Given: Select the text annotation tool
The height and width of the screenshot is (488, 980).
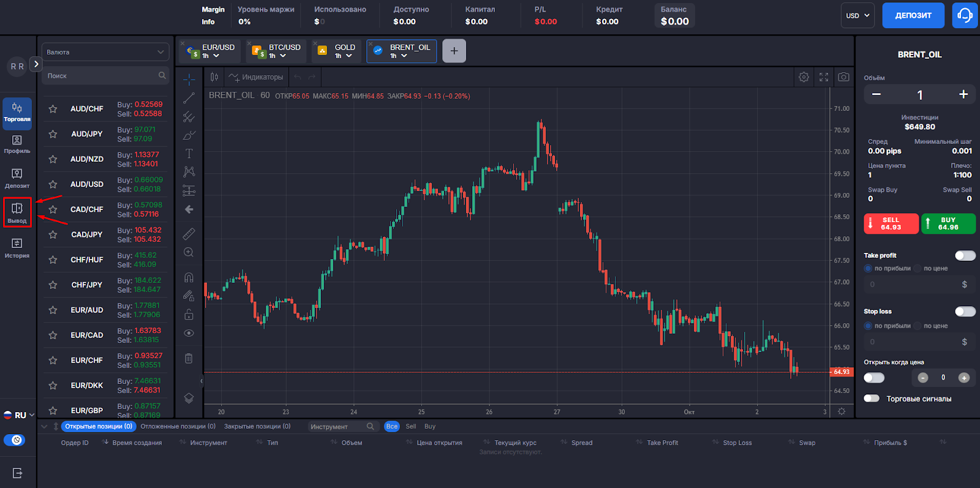Looking at the screenshot, I should 189,154.
